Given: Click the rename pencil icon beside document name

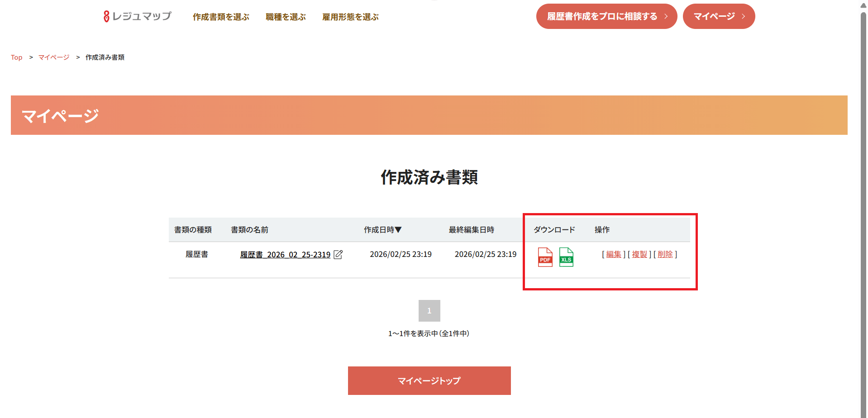Looking at the screenshot, I should 338,255.
